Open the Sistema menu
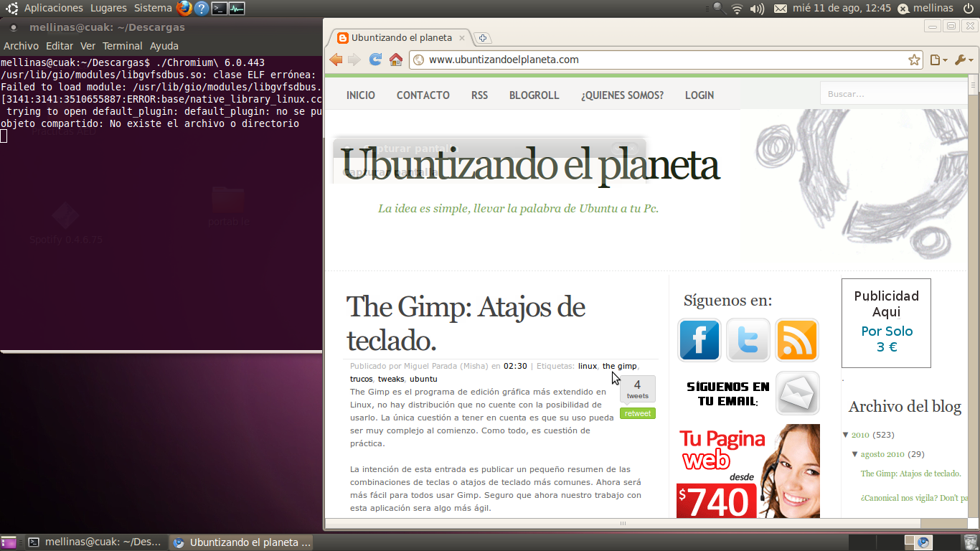The width and height of the screenshot is (980, 551). pos(152,8)
